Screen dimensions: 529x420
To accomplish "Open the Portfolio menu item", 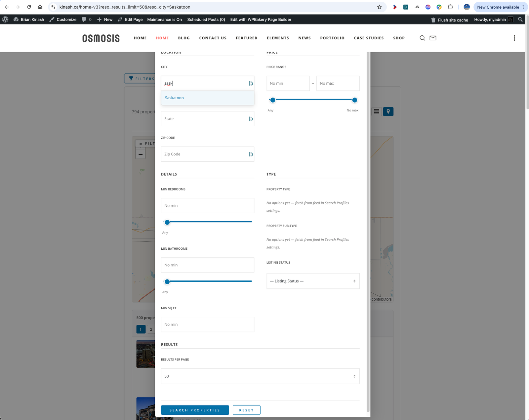I will (x=332, y=38).
